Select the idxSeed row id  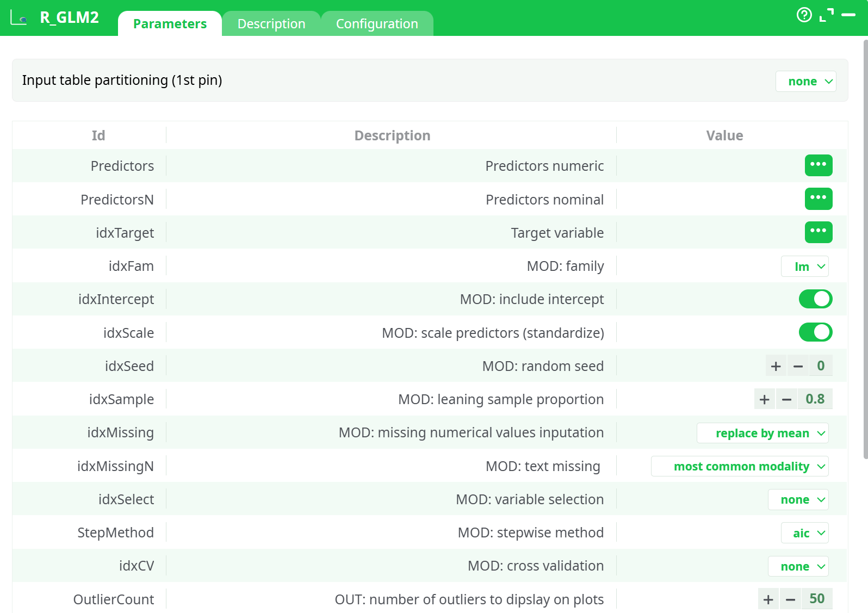[x=129, y=366]
